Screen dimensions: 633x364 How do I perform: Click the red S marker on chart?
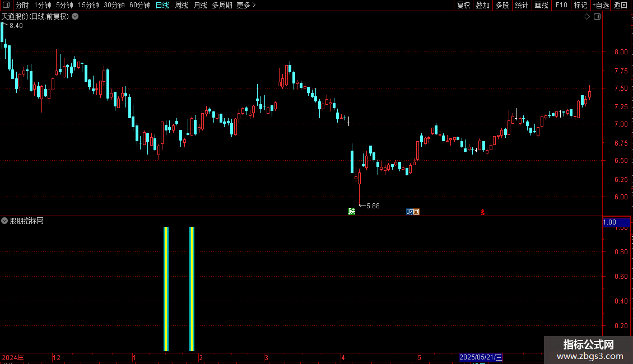pyautogui.click(x=482, y=212)
